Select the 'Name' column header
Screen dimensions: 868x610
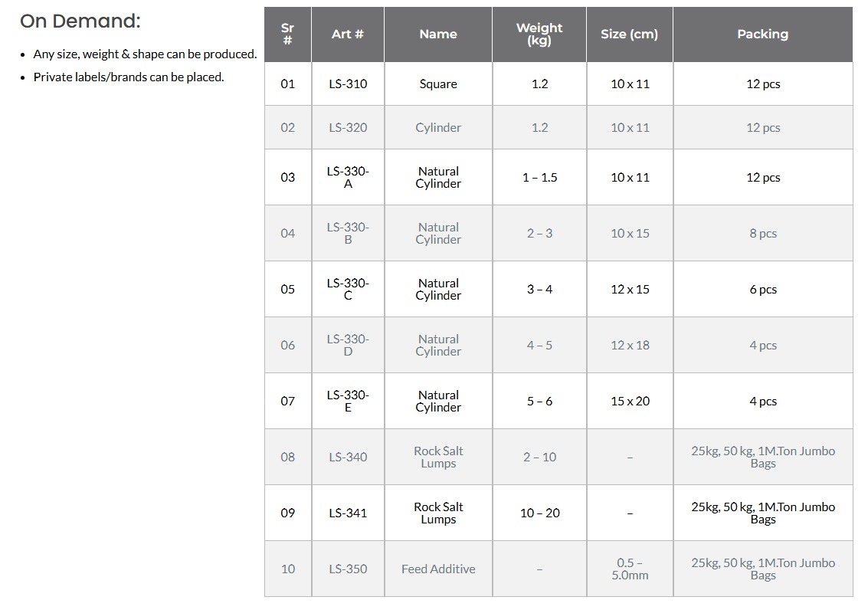coord(438,34)
